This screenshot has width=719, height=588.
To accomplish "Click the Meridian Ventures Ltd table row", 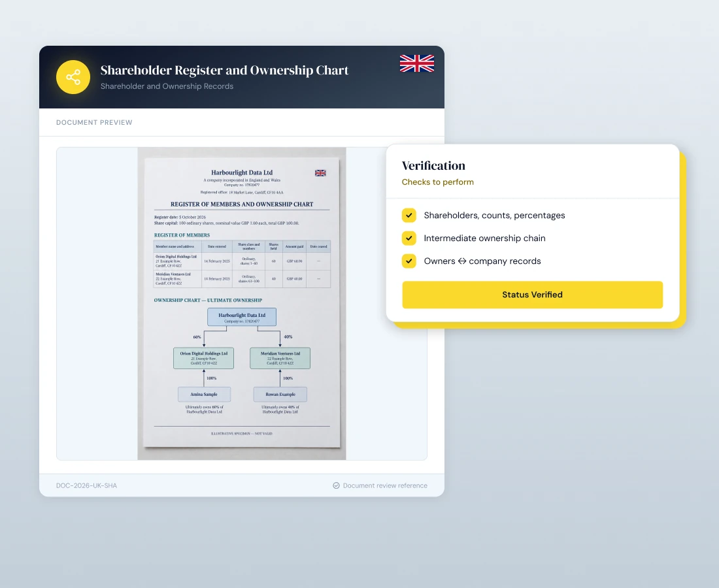I will pyautogui.click(x=242, y=279).
